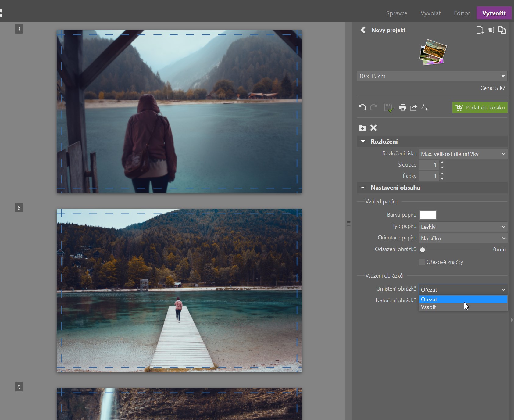Decrease the Sloupce value

[x=442, y=167]
